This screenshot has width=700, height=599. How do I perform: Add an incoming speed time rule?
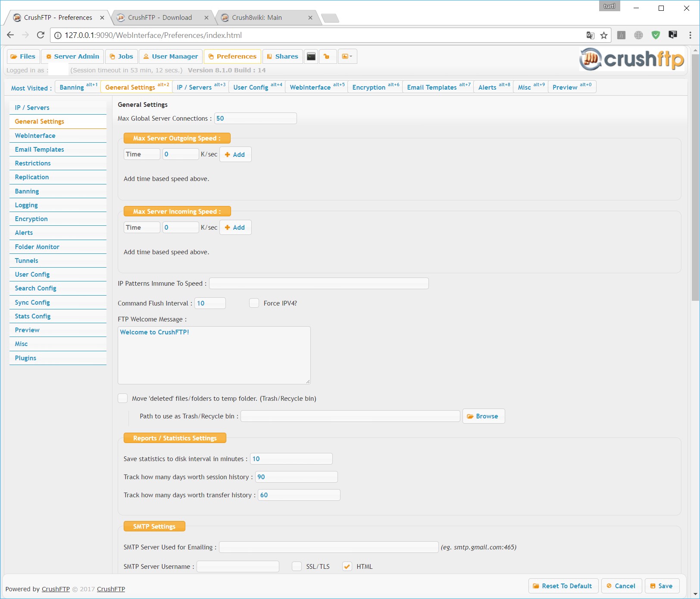(x=235, y=228)
